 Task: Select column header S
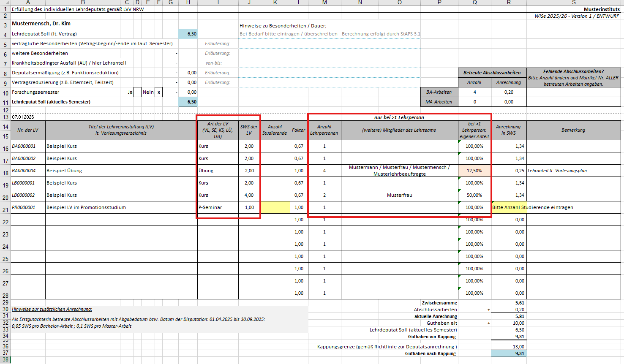tap(573, 3)
